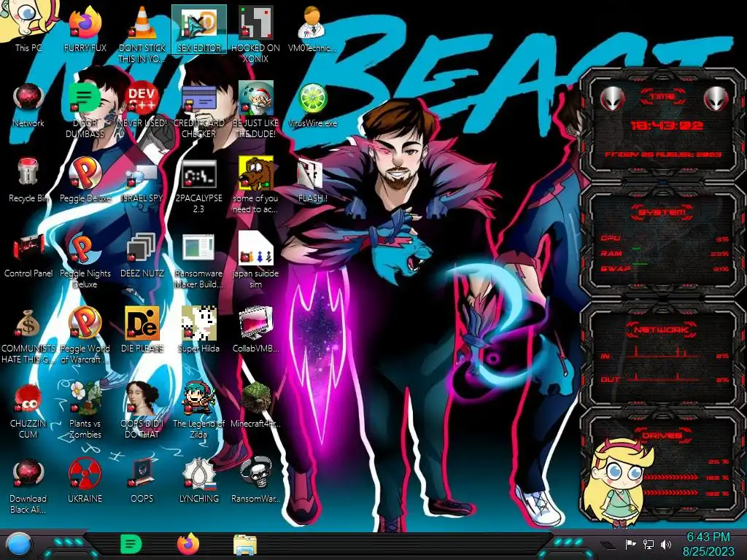Open the OOPS laptop desktop icon

pyautogui.click(x=142, y=481)
